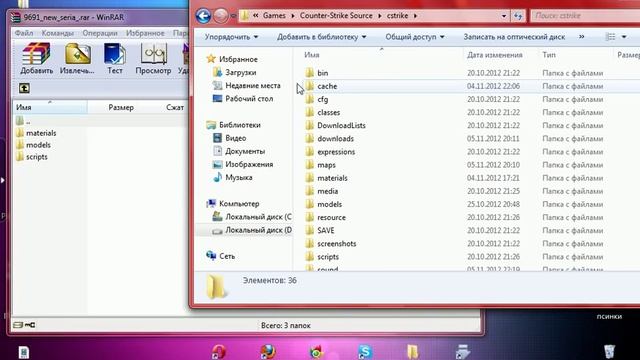Select the maps folder in Explorer
This screenshot has width=640, height=360.
(x=320, y=165)
